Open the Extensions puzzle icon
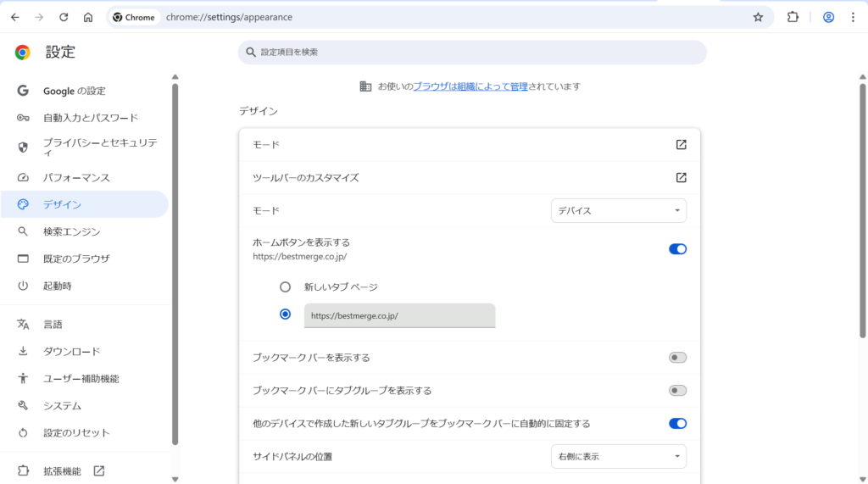This screenshot has height=484, width=868. pos(793,17)
